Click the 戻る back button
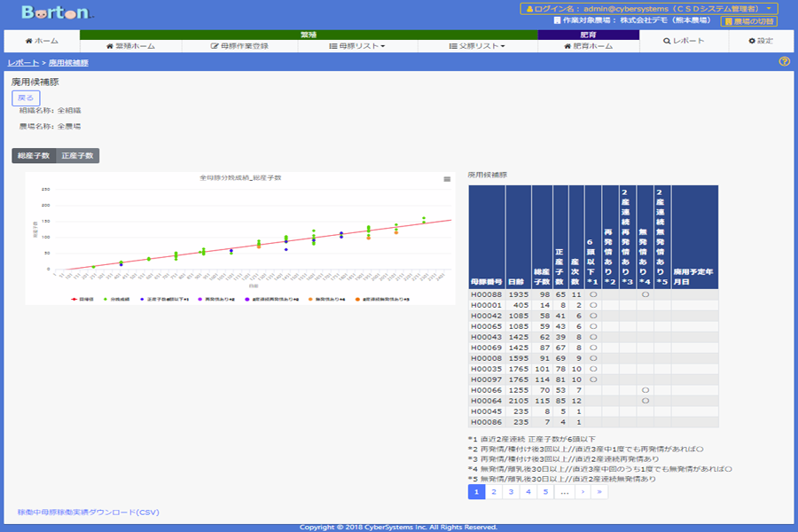Image resolution: width=798 pixels, height=532 pixels. coord(26,98)
